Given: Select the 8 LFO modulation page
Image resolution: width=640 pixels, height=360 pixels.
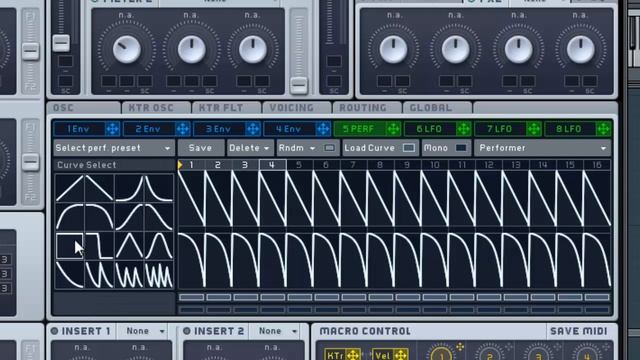Looking at the screenshot, I should coord(570,129).
